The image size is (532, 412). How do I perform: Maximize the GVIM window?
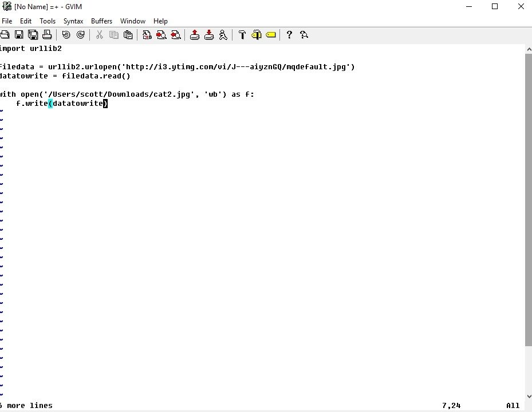pyautogui.click(x=495, y=6)
